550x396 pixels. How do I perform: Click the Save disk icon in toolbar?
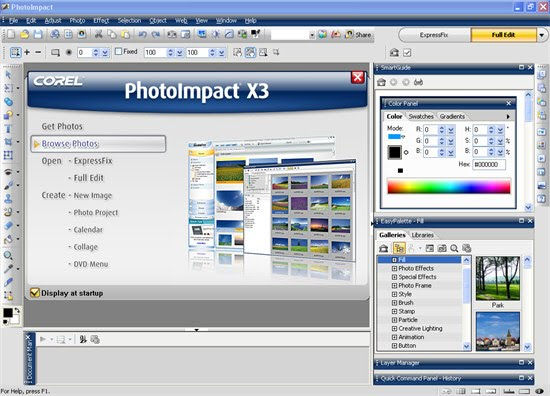tap(38, 34)
